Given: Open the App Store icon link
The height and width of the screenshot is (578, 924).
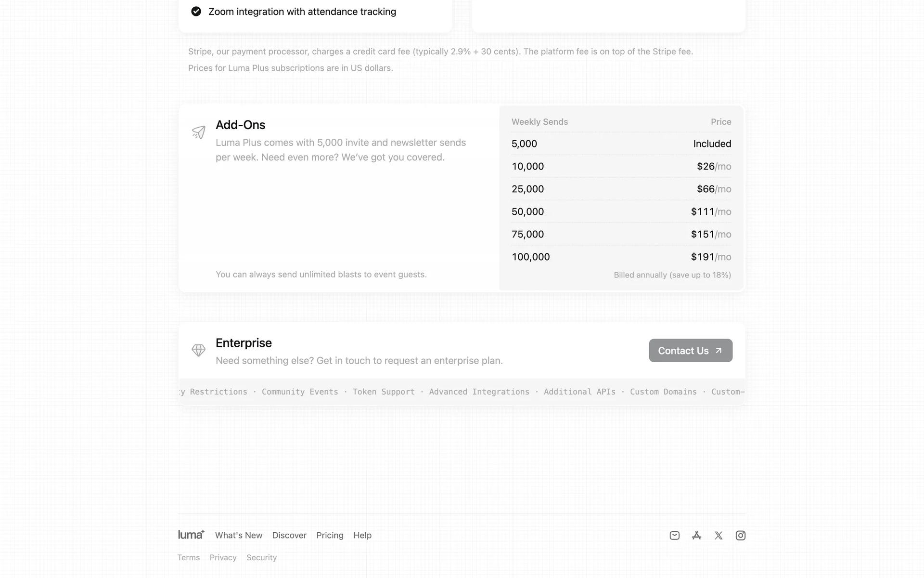Looking at the screenshot, I should 696,536.
